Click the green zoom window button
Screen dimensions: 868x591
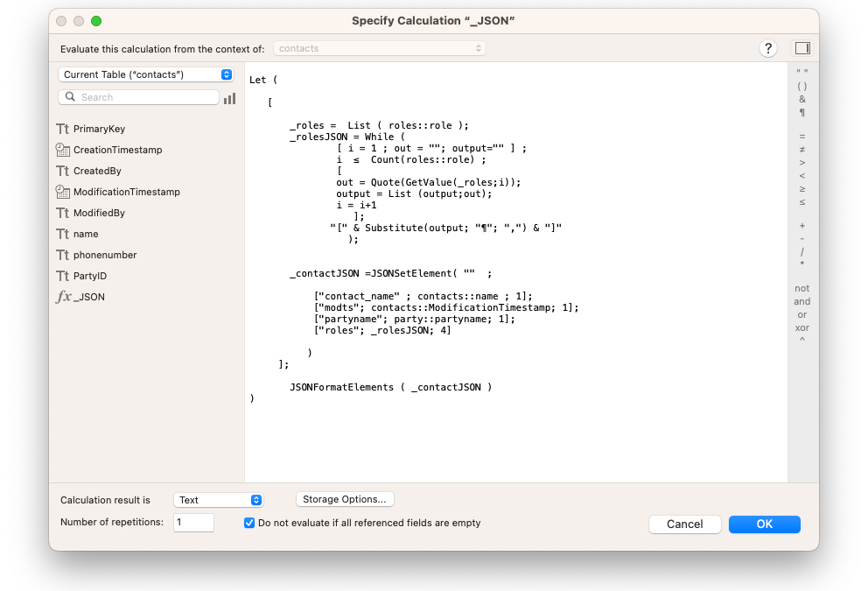[x=96, y=21]
